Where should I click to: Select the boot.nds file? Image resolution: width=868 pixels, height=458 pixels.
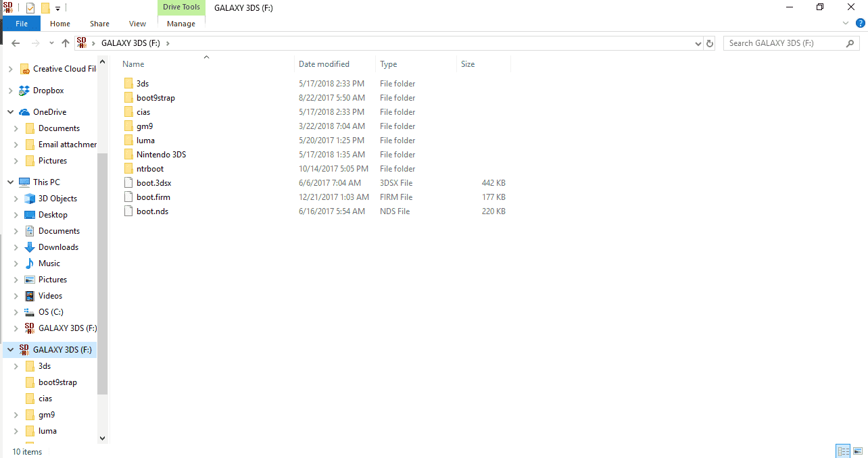click(x=152, y=211)
